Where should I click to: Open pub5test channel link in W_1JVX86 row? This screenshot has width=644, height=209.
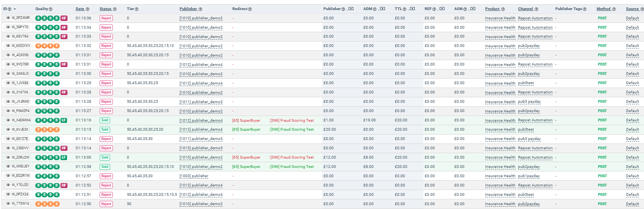[526, 83]
